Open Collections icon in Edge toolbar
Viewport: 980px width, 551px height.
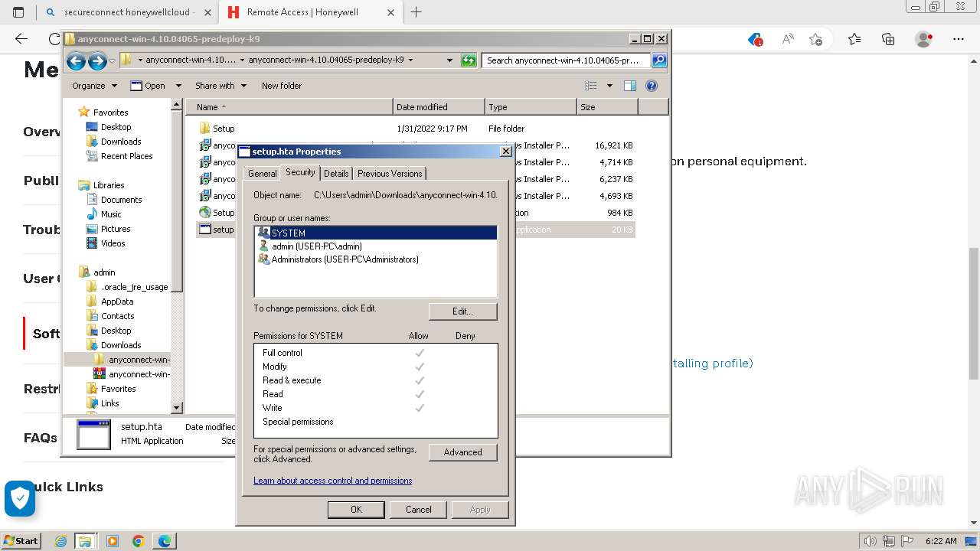coord(888,39)
